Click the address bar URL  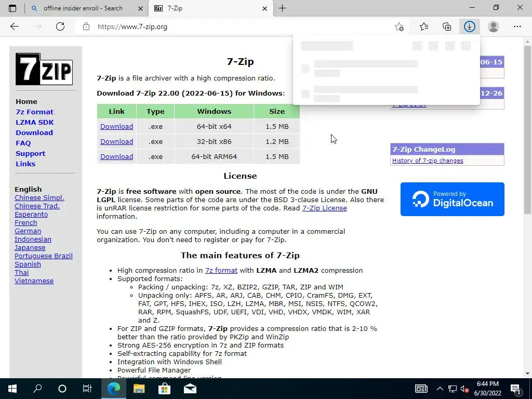[x=132, y=27]
